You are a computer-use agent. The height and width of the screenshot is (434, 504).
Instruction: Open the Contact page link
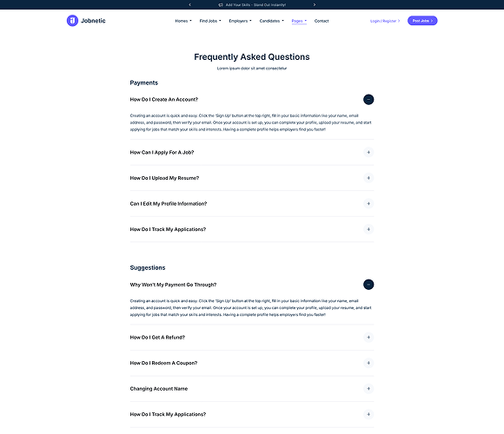pyautogui.click(x=322, y=21)
